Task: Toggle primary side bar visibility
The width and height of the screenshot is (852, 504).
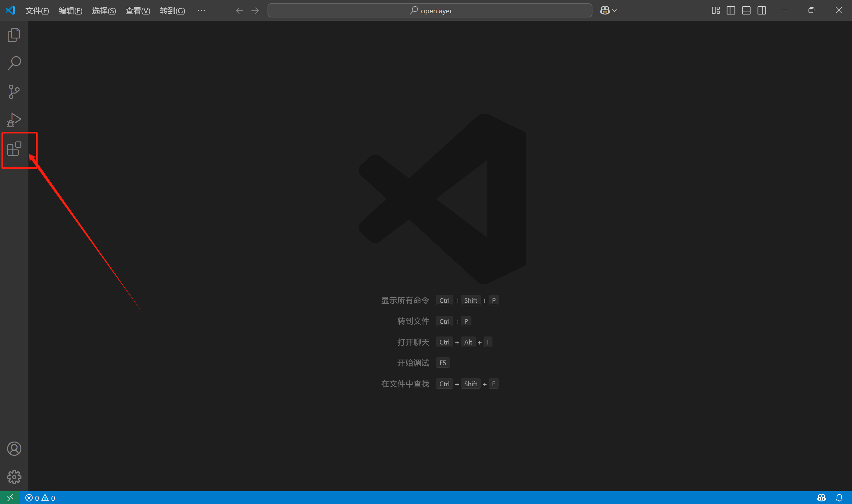Action: 731,11
